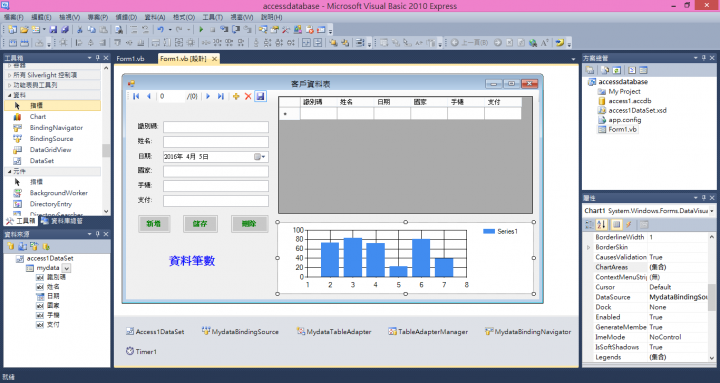720x383 pixels.
Task: Show alphabetical sorting in properties panel
Action: [x=602, y=225]
